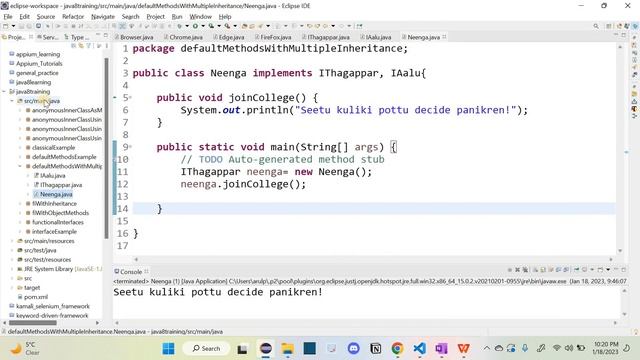
Task: Open Visual Studio Code from the taskbar
Action: [x=419, y=349]
